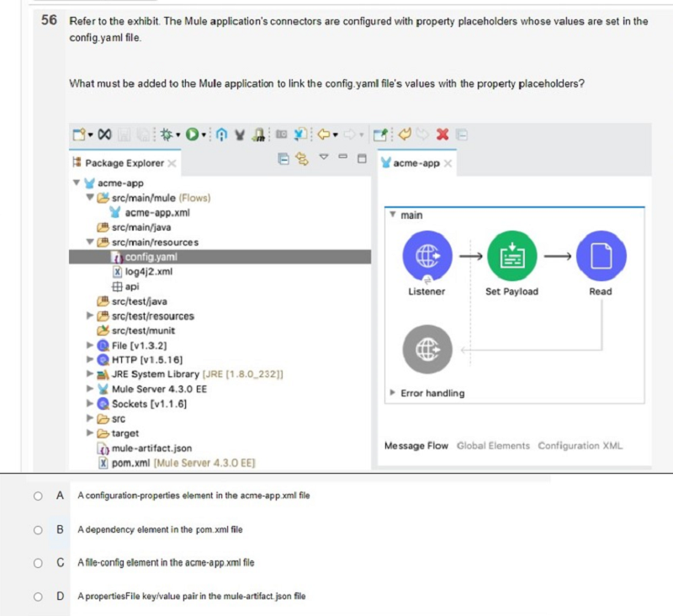Click the infinity-shaped toolbar icon
Viewport: 673px width, 616px height.
click(104, 135)
